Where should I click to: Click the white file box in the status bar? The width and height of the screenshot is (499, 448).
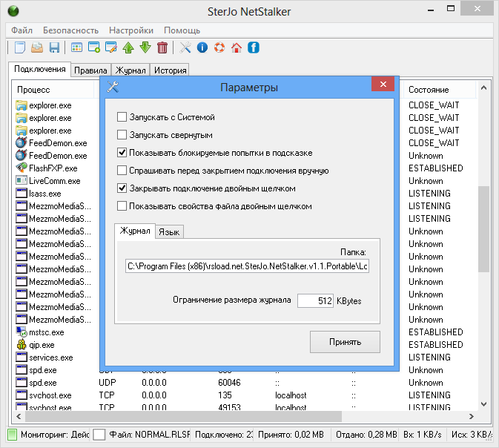[99, 435]
